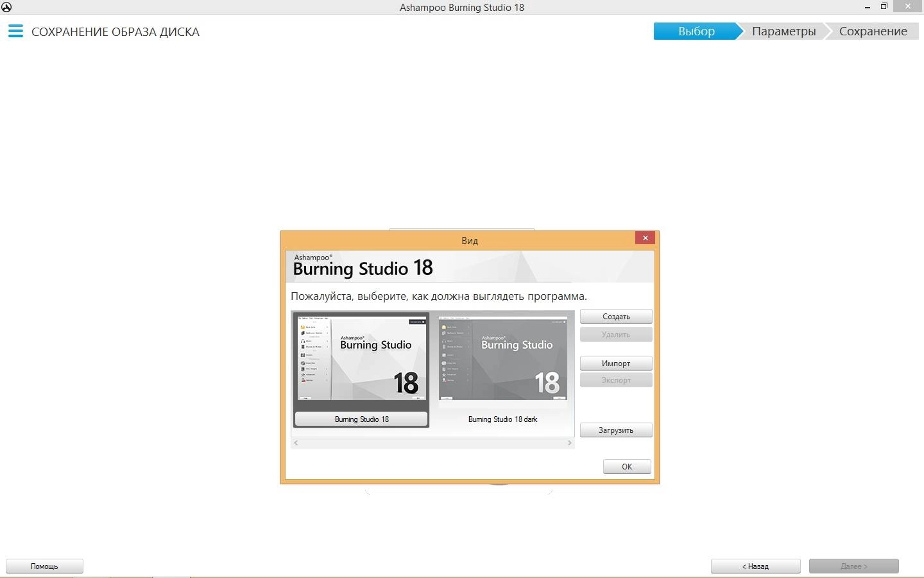Click the Загрузить button
Viewport: 924px width, 578px height.
(616, 430)
